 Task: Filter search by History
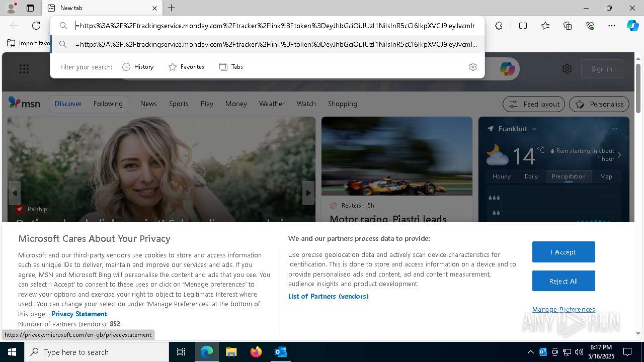(138, 67)
